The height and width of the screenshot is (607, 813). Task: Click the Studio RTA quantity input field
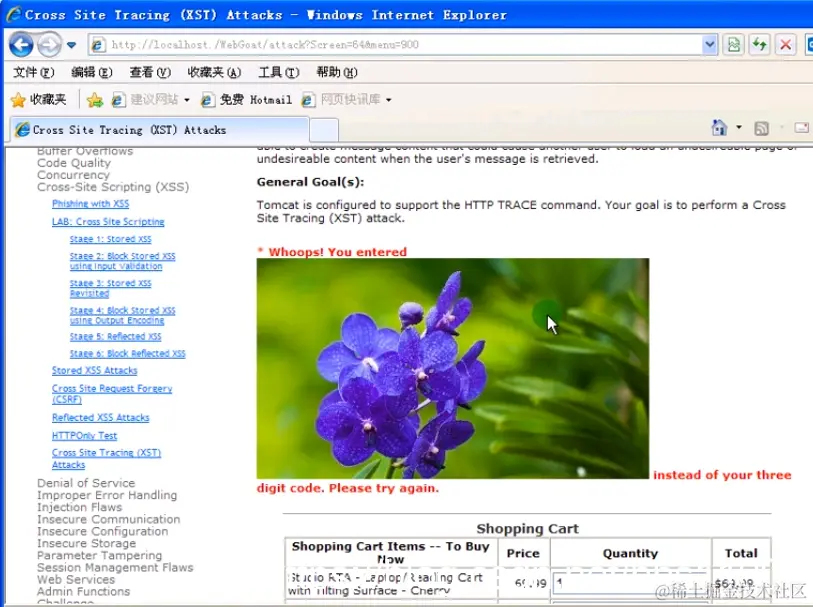(630, 584)
